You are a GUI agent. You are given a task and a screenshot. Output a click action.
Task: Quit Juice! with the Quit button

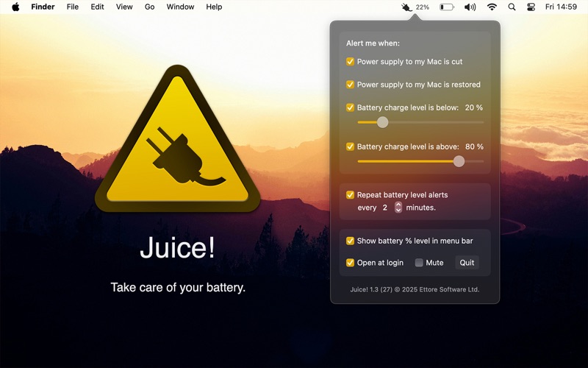coord(467,263)
